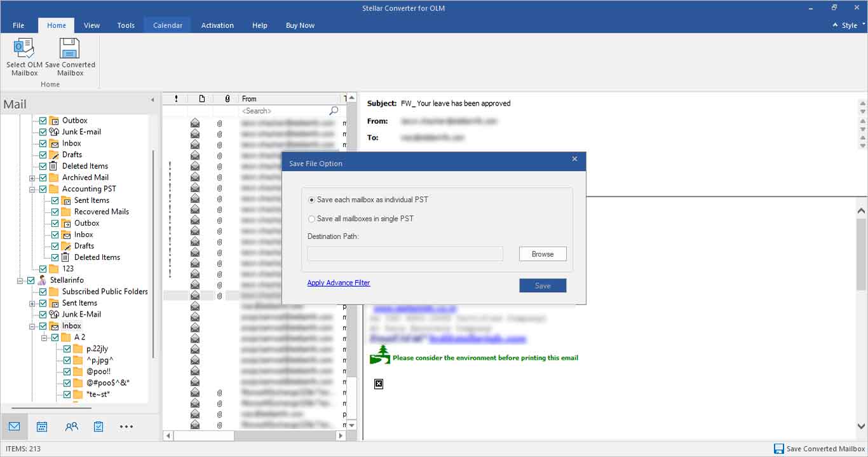Show more navigation options (three dots)
Image resolution: width=868 pixels, height=457 pixels.
pos(126,426)
